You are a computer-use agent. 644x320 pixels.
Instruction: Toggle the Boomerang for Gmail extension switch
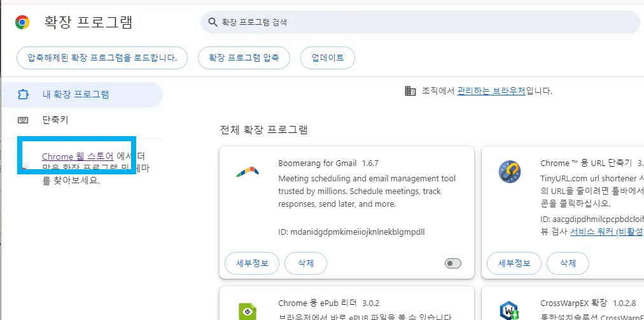[x=453, y=263]
